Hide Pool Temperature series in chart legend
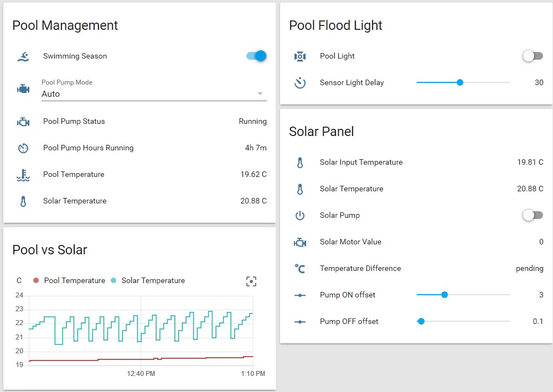Screen dimensions: 553x392 pos(70,281)
